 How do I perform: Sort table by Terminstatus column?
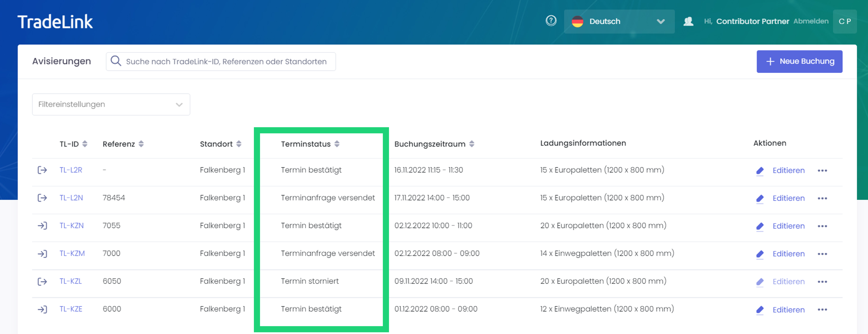337,144
